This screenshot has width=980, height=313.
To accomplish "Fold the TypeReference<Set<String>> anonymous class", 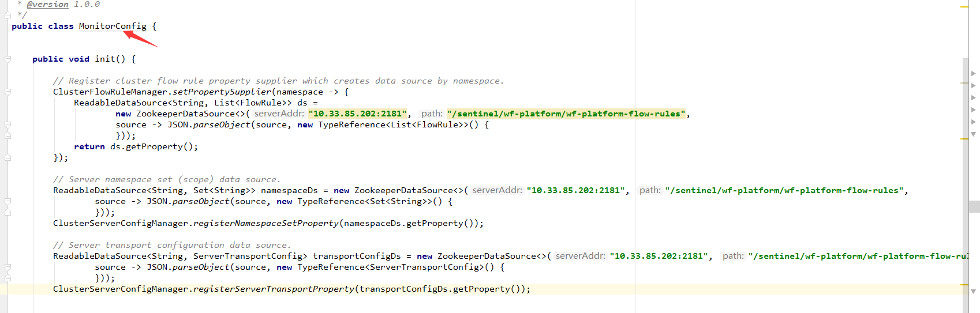I will tap(8, 201).
